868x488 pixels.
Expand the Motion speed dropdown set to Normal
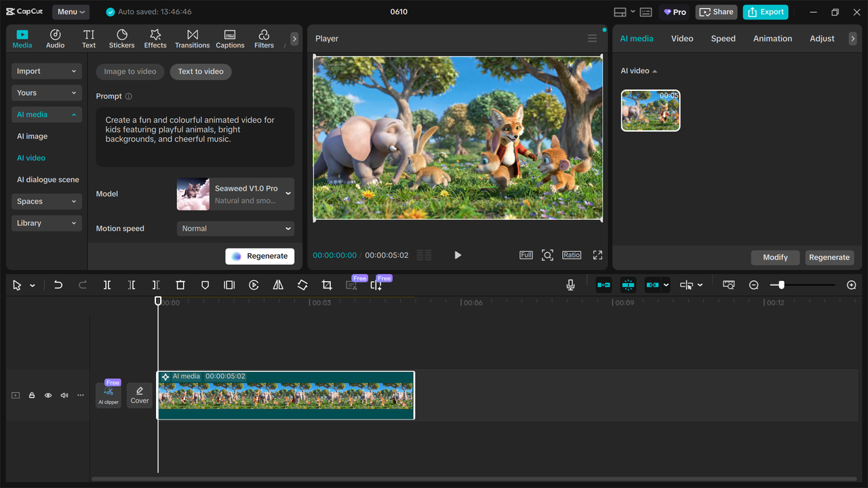click(235, 228)
